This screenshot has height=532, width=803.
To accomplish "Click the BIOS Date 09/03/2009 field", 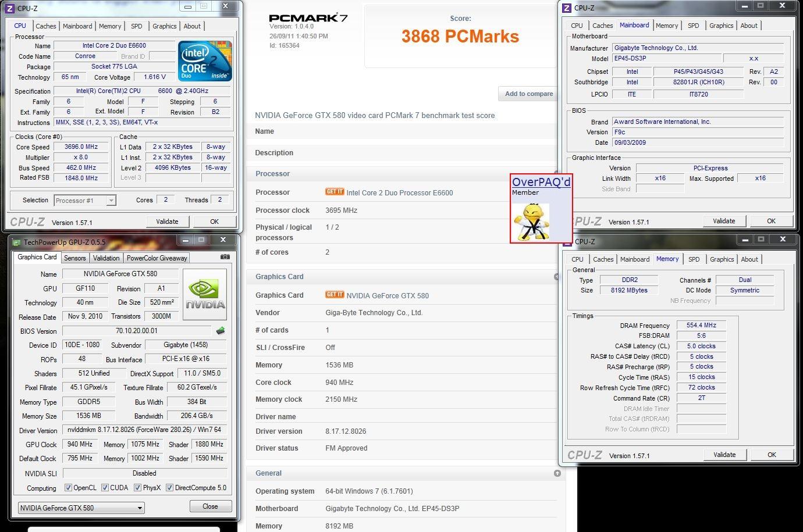I will [x=698, y=142].
